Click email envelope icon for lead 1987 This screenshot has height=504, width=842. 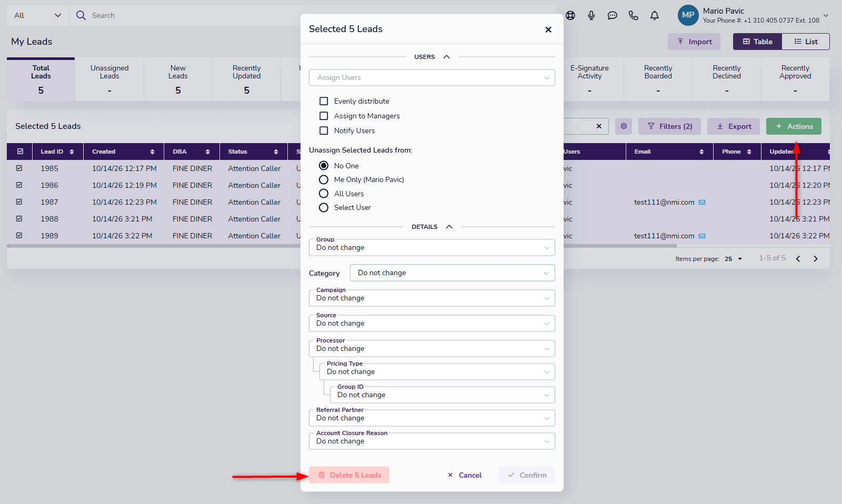click(702, 202)
